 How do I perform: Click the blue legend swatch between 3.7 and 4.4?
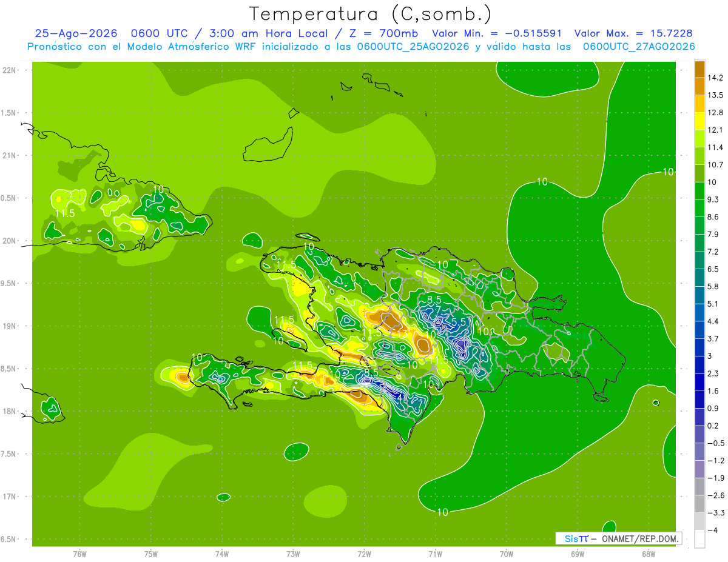699,330
